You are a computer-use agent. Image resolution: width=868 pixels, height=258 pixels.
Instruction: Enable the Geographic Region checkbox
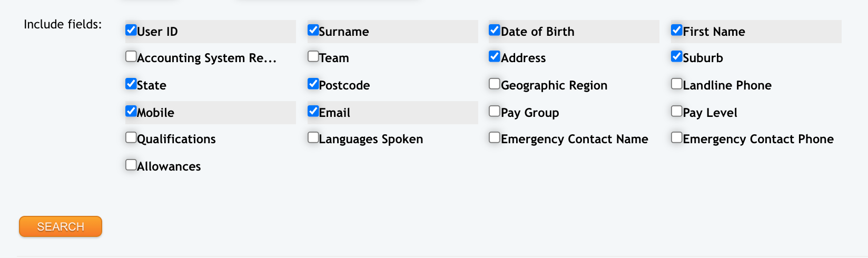495,84
